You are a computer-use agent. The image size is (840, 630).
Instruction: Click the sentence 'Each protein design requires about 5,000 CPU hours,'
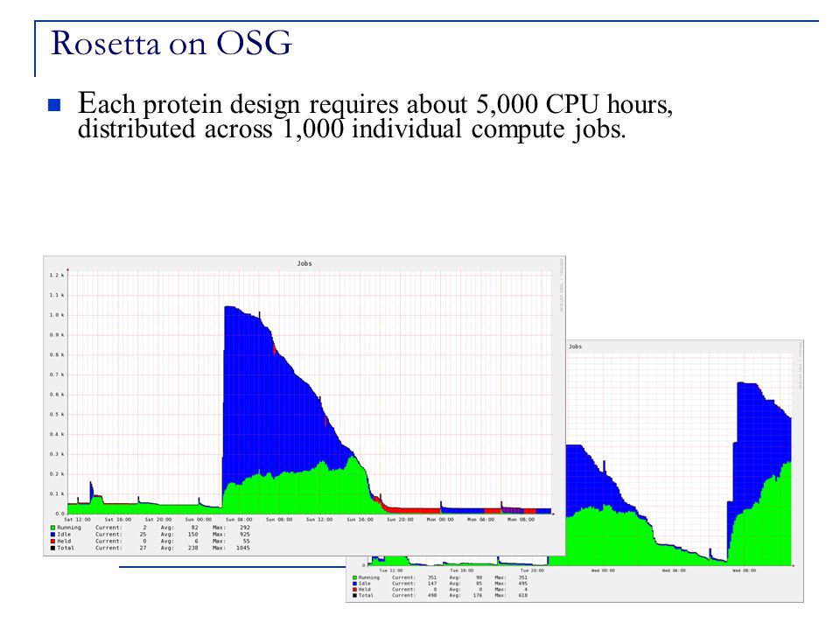point(375,103)
